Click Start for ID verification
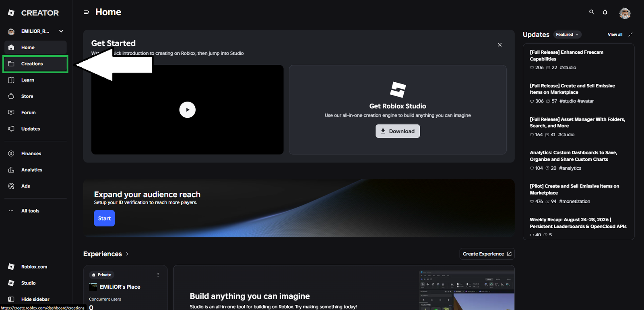The width and height of the screenshot is (644, 310). point(104,218)
